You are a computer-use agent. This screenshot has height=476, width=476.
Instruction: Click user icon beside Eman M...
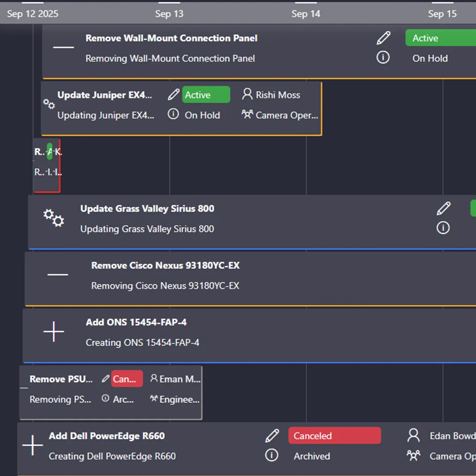click(154, 378)
